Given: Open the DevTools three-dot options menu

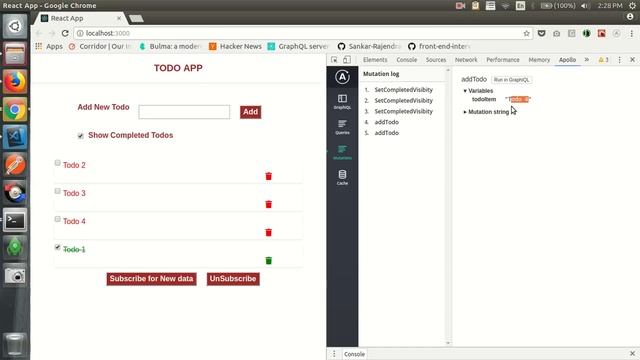Looking at the screenshot, I should pyautogui.click(x=619, y=60).
